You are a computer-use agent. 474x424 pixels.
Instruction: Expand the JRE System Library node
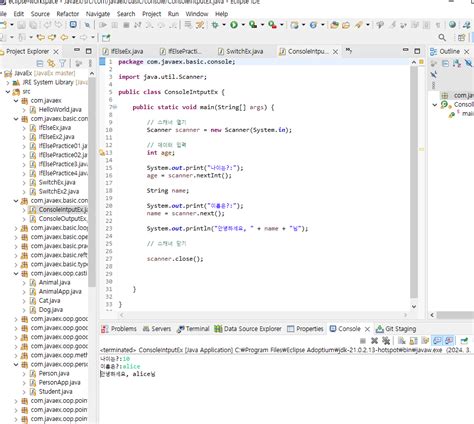tap(8, 82)
